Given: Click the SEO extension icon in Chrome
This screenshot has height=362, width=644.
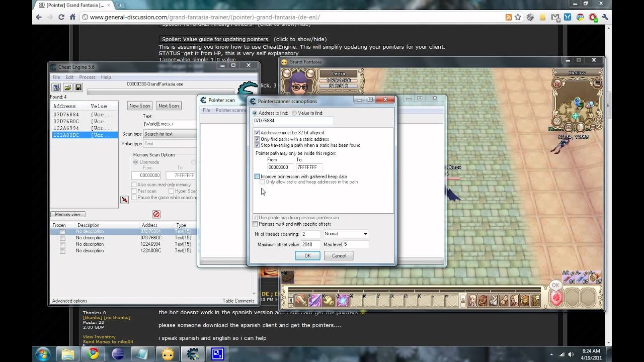Looking at the screenshot, I should pos(580,17).
